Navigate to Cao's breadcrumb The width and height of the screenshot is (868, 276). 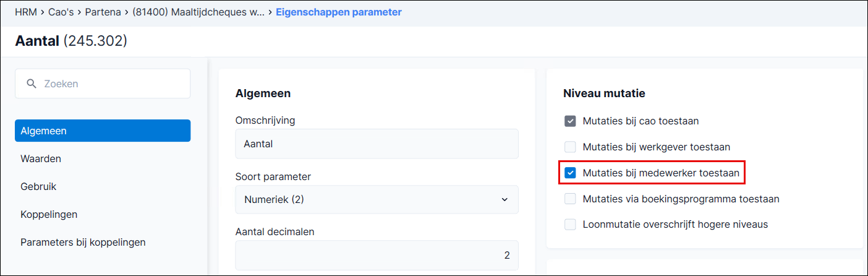click(61, 12)
